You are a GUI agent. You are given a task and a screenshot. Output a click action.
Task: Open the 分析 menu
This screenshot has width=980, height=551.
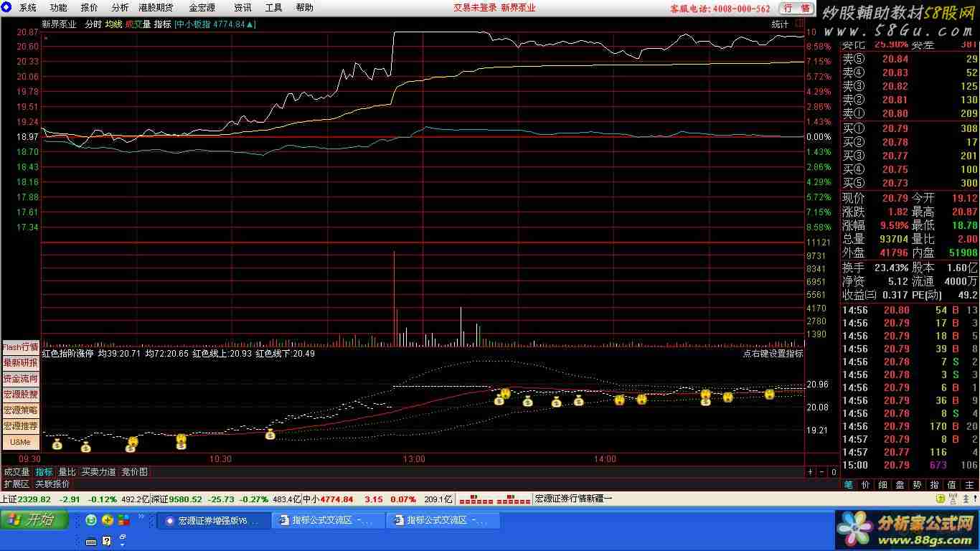coord(120,8)
